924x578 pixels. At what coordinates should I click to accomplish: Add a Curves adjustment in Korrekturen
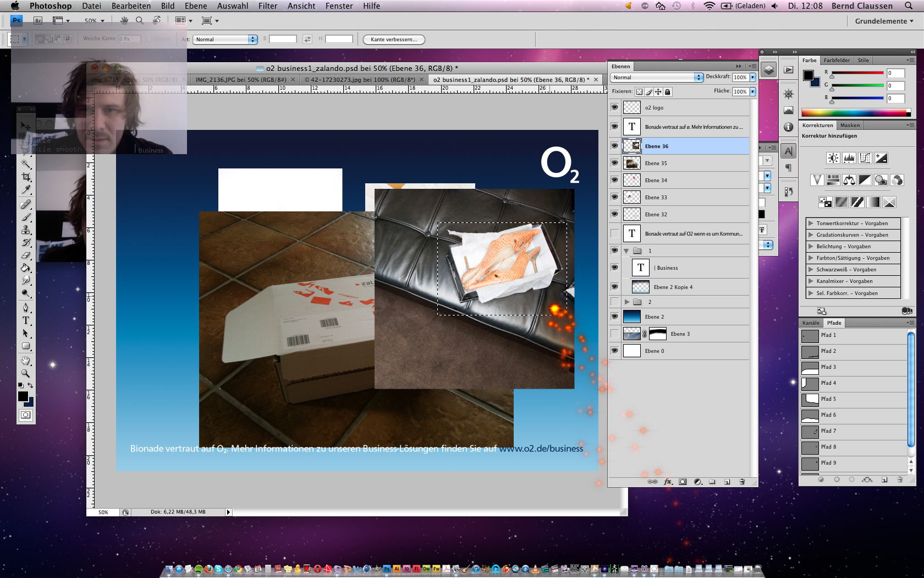865,159
